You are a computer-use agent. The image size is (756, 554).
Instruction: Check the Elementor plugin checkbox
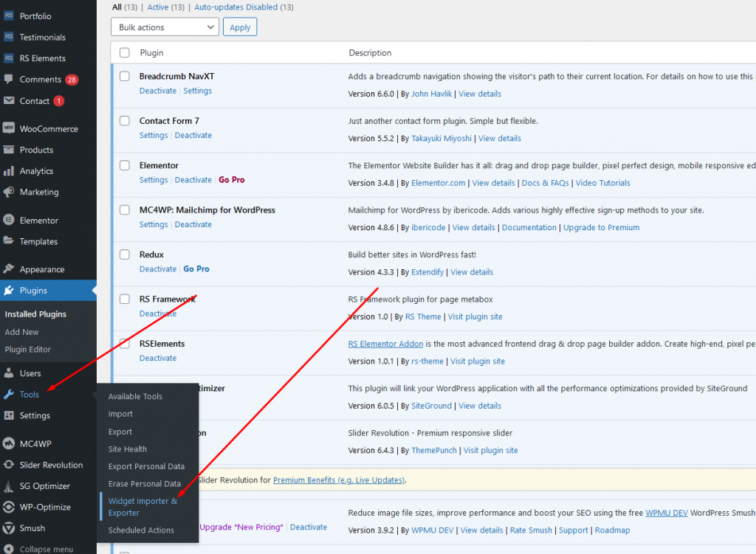coord(124,165)
